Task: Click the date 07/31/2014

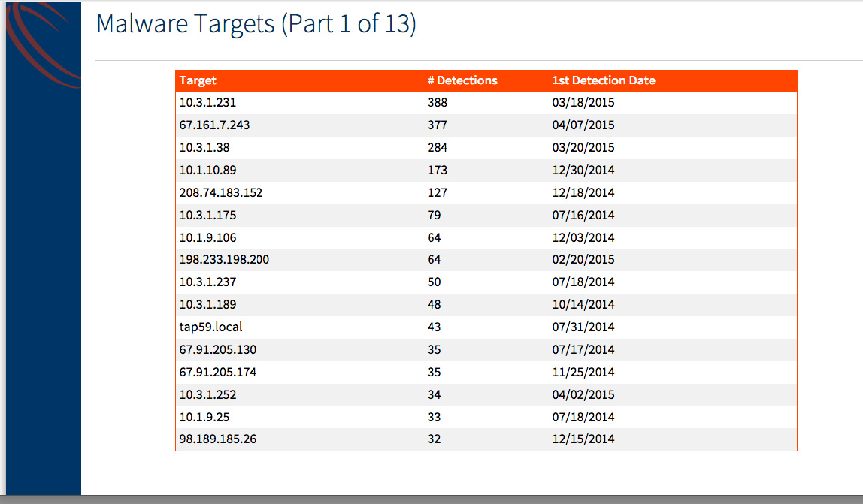Action: [x=583, y=327]
